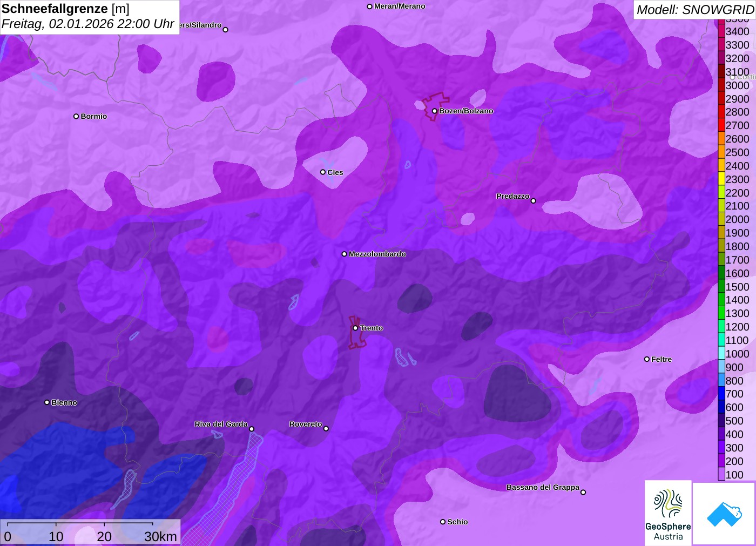
Task: Click the Bozen/Bolzano city marker
Action: pyautogui.click(x=434, y=111)
